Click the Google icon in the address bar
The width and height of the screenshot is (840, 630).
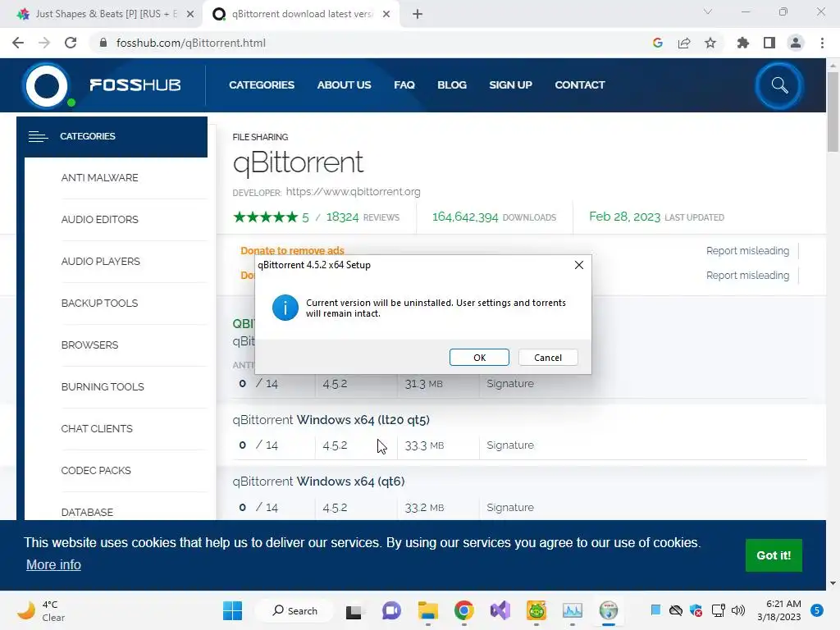[658, 43]
